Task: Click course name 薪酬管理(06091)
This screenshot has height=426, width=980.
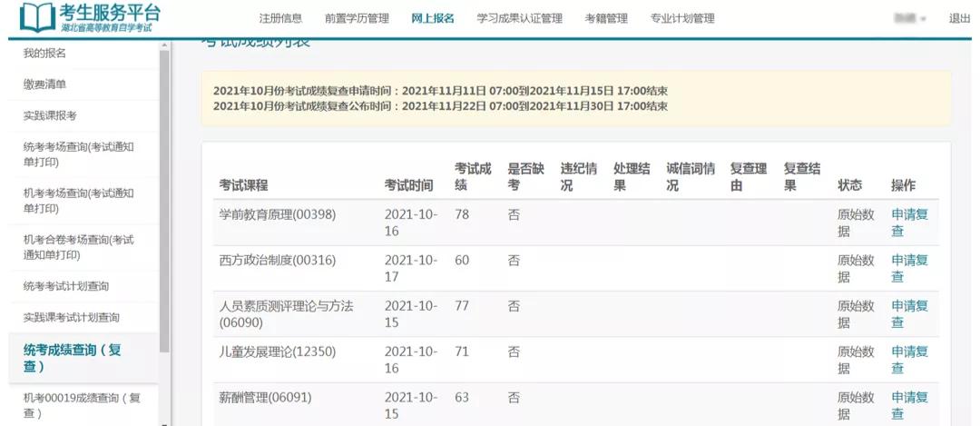Action: tap(265, 397)
